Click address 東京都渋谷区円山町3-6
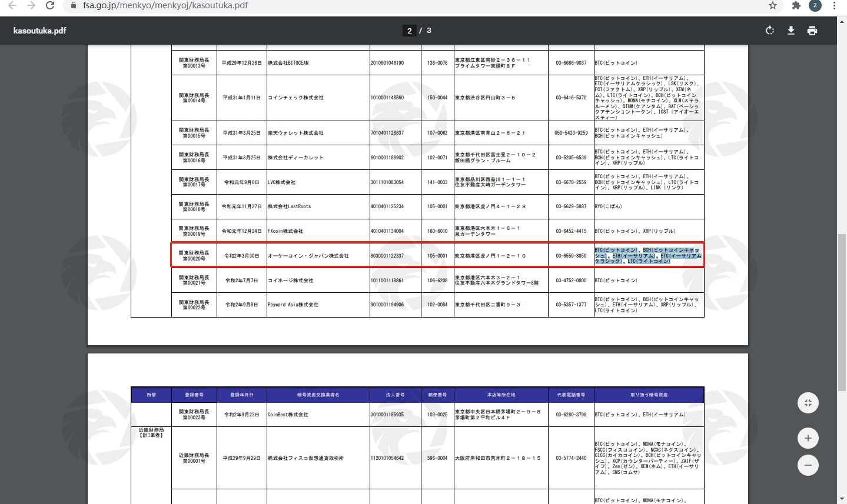The image size is (847, 504). click(x=485, y=98)
